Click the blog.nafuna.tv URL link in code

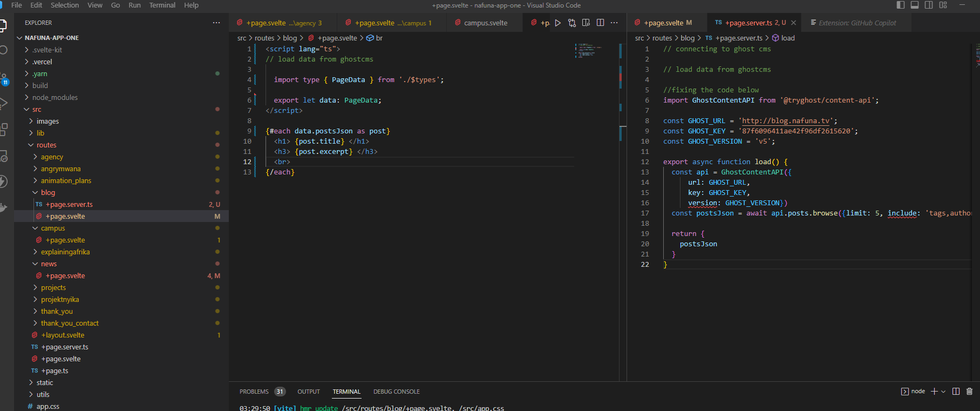[x=786, y=121]
